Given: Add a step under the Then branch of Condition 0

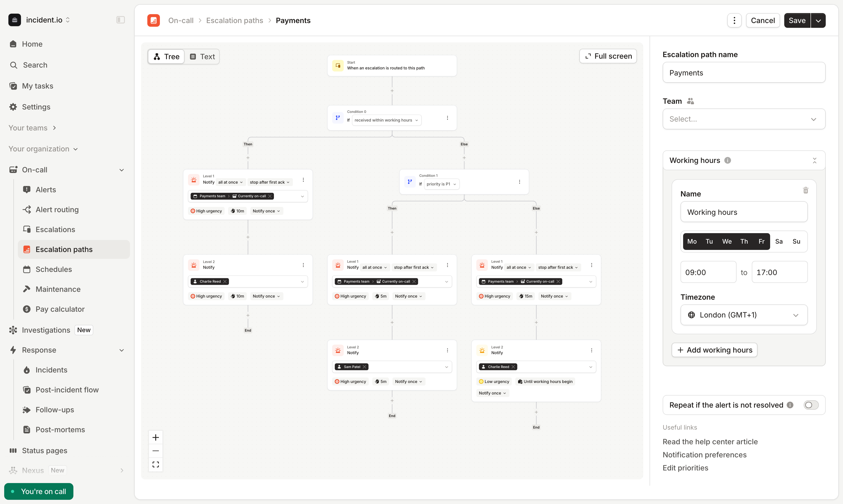Looking at the screenshot, I should (248, 158).
